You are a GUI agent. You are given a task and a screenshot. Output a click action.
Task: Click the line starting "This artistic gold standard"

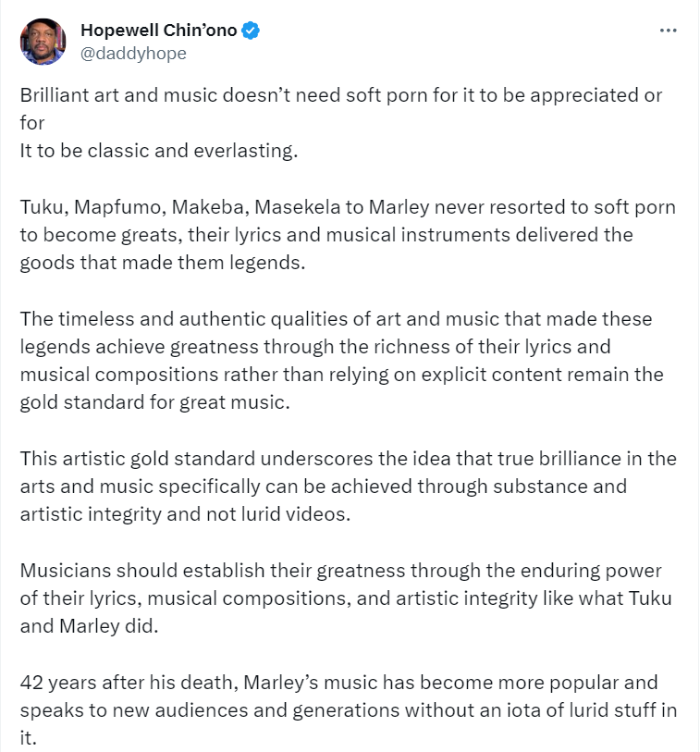(x=348, y=459)
